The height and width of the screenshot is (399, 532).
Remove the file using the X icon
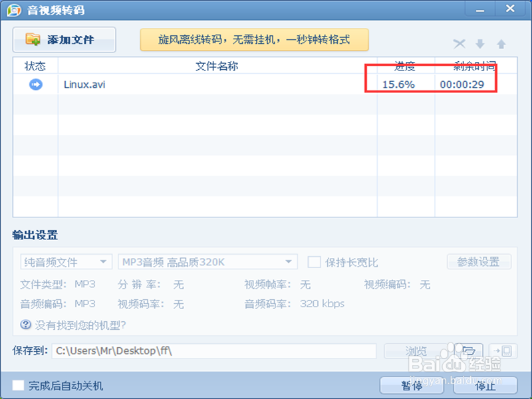coord(459,44)
